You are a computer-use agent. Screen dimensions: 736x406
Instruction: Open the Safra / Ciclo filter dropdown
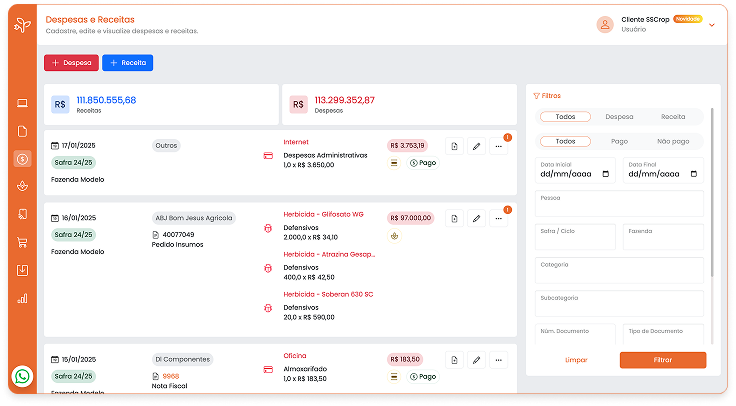(x=575, y=237)
